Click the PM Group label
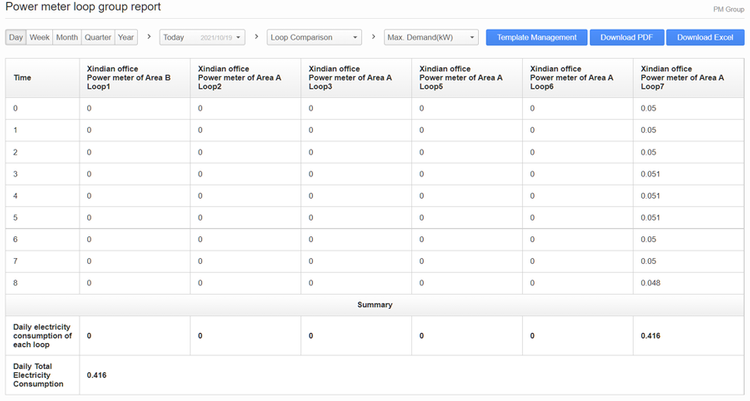This screenshot has width=750, height=401. pos(727,9)
